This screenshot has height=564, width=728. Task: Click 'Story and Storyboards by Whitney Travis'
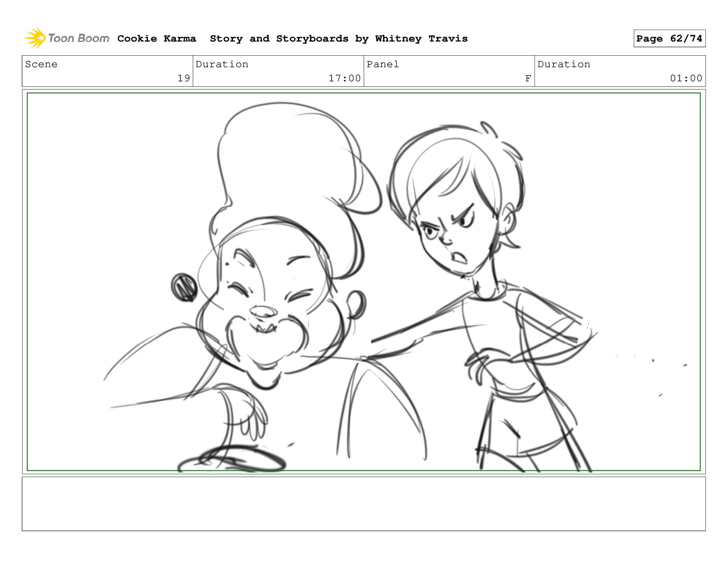339,39
